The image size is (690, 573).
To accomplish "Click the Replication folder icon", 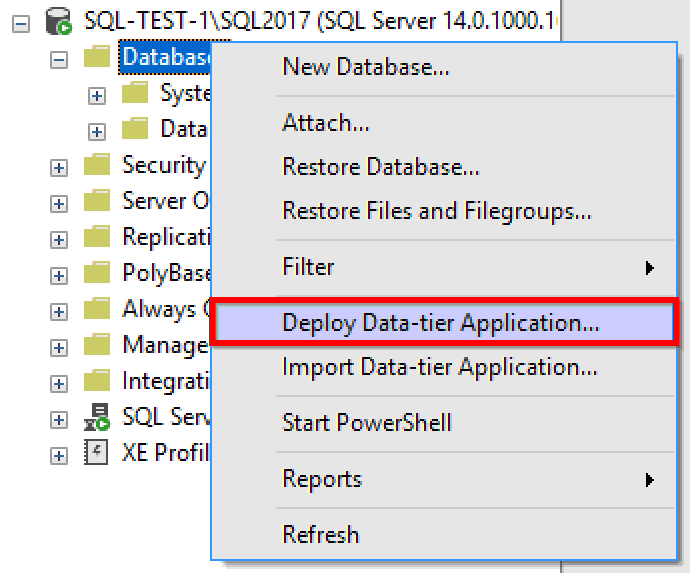I will click(97, 237).
